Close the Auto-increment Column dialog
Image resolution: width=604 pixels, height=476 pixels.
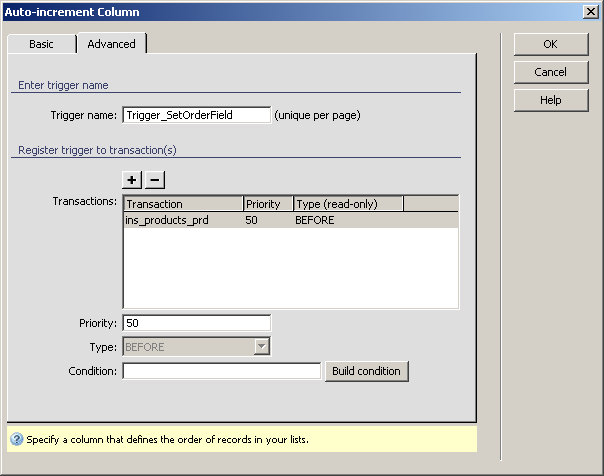pyautogui.click(x=590, y=12)
